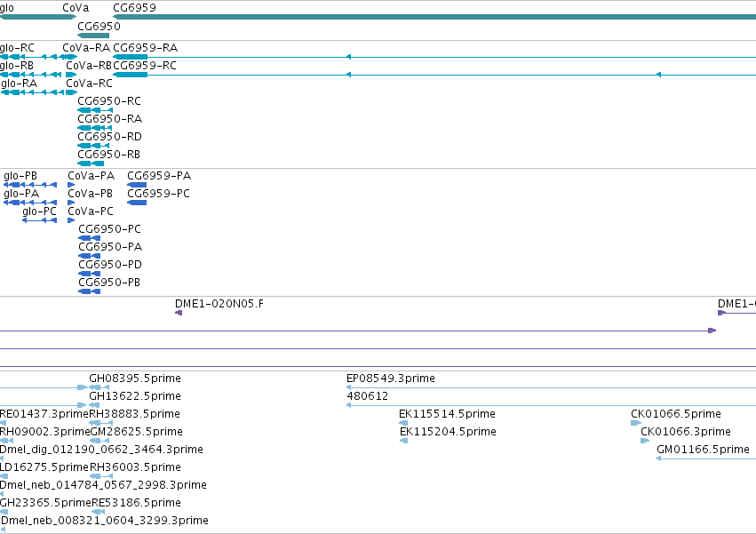Select transcript CG6959-RA label
The image size is (756, 534).
[145, 48]
